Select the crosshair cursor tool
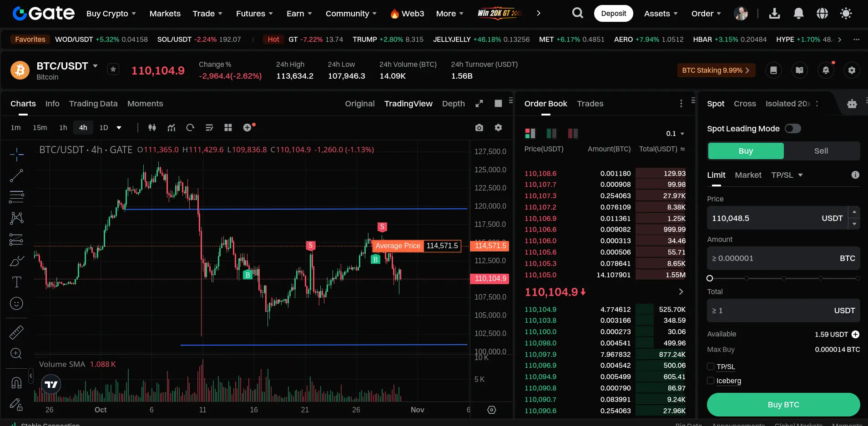This screenshot has height=426, width=868. point(17,155)
